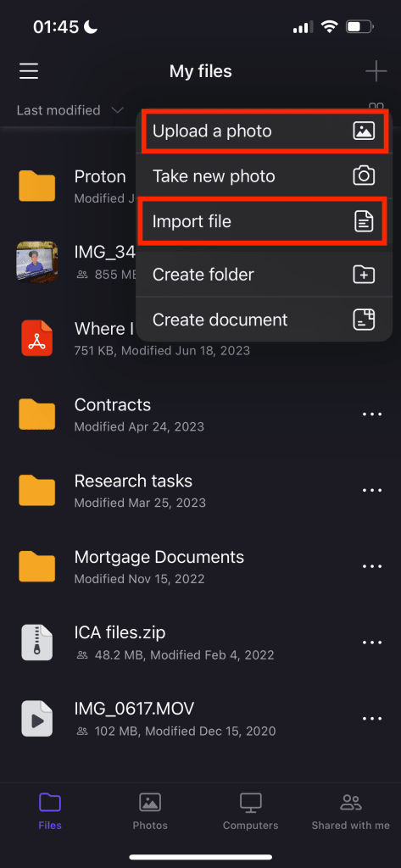Open more options for IMG_0617.MOV

372,719
